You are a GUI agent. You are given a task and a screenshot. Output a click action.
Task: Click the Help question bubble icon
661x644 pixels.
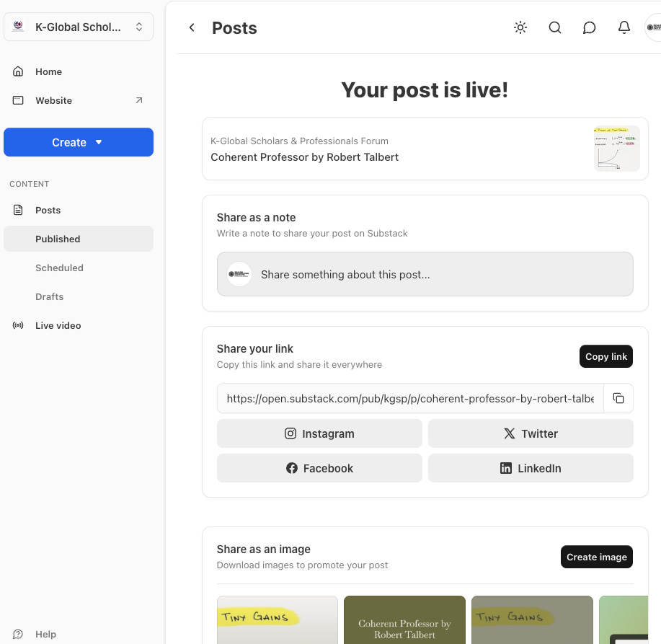pyautogui.click(x=18, y=634)
